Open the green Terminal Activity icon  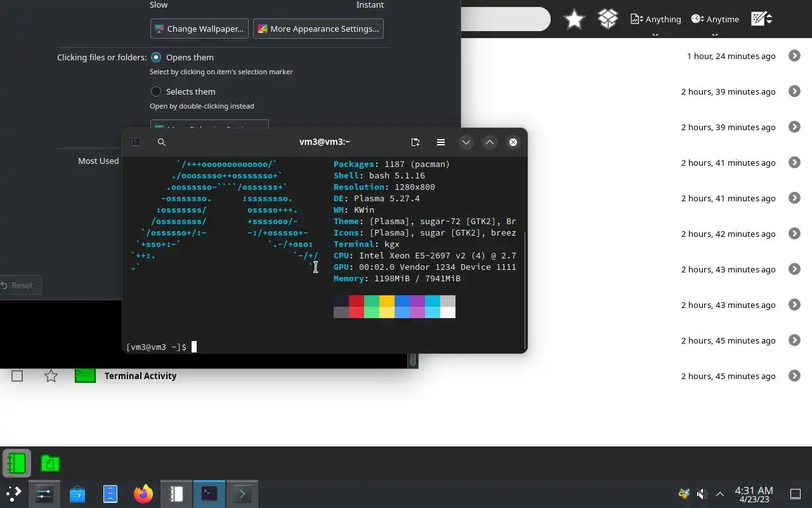pyautogui.click(x=85, y=376)
